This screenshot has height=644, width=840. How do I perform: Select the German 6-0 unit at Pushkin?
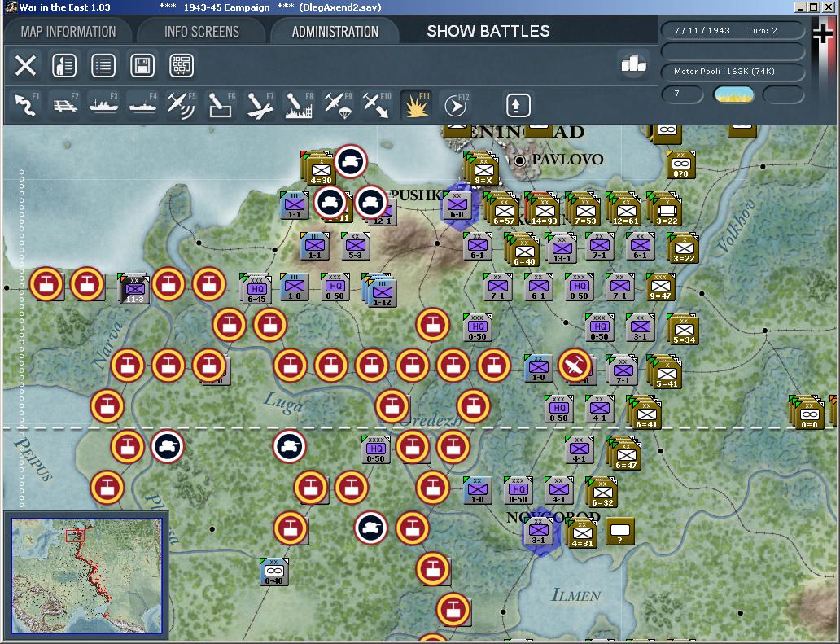(457, 205)
